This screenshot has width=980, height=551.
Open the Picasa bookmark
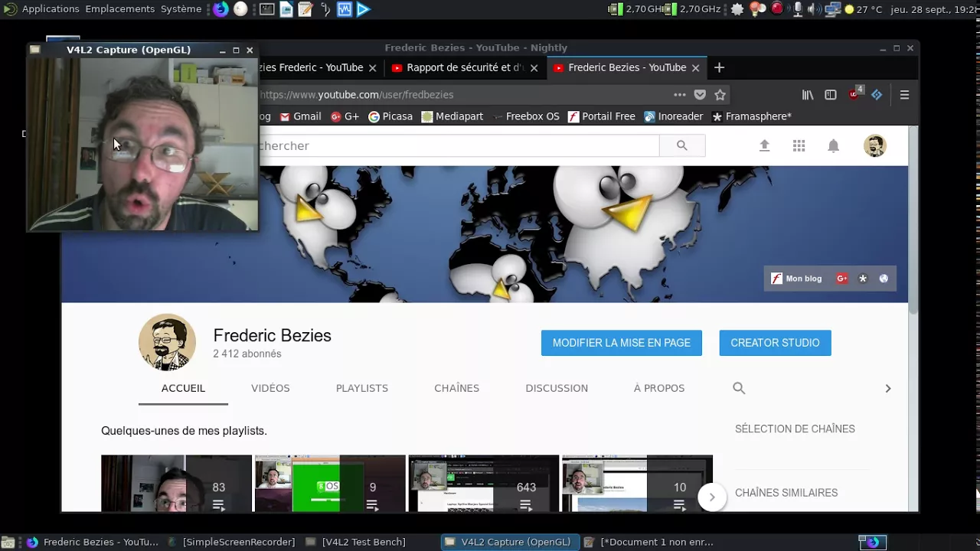click(390, 116)
